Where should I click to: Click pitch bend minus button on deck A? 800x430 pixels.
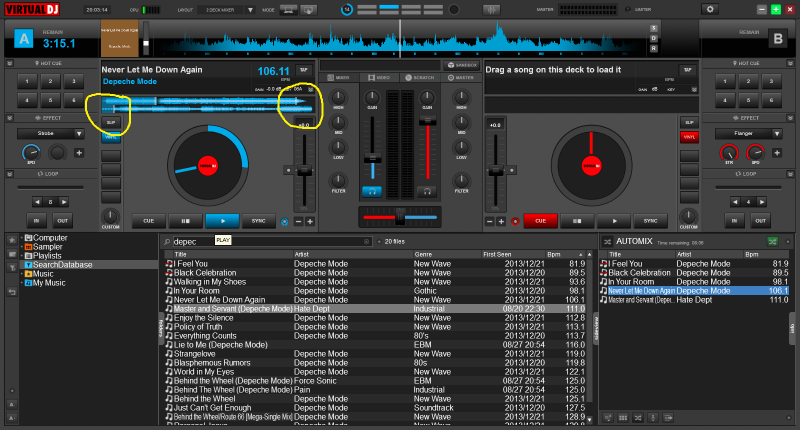tap(298, 221)
